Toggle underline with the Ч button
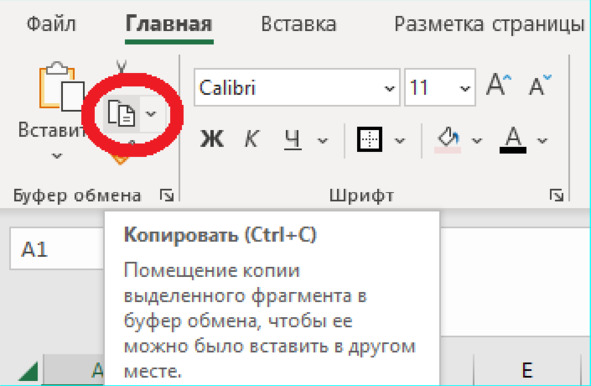Viewport: 591px width, 386px height. [x=292, y=139]
